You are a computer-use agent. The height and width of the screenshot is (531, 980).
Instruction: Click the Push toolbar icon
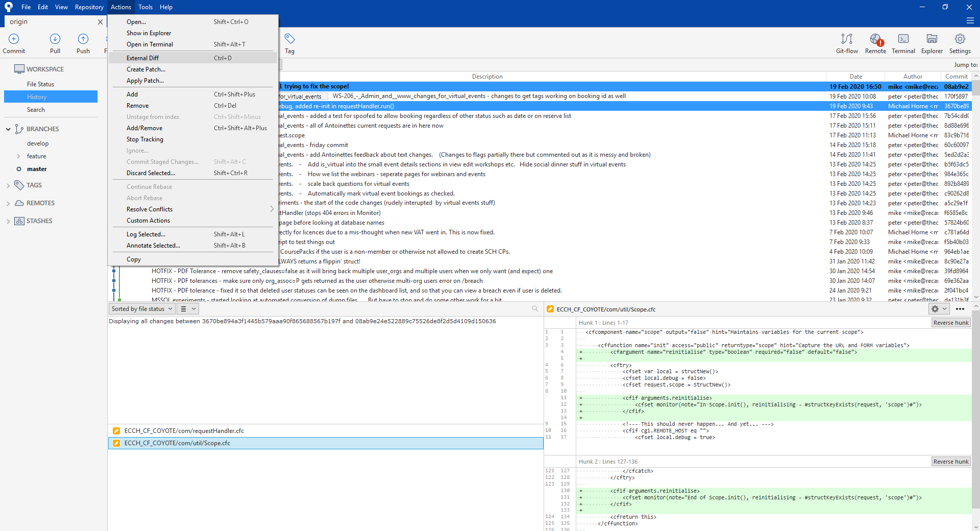[x=83, y=43]
